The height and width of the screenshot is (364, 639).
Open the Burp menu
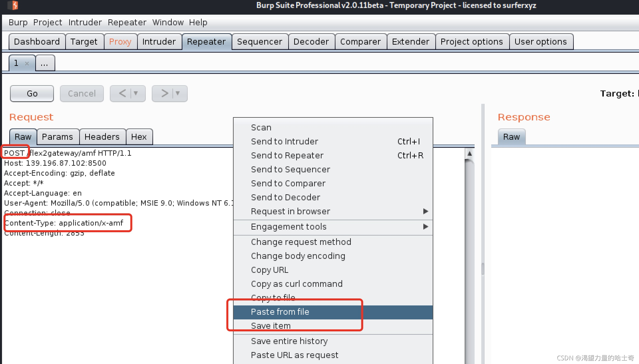(18, 22)
